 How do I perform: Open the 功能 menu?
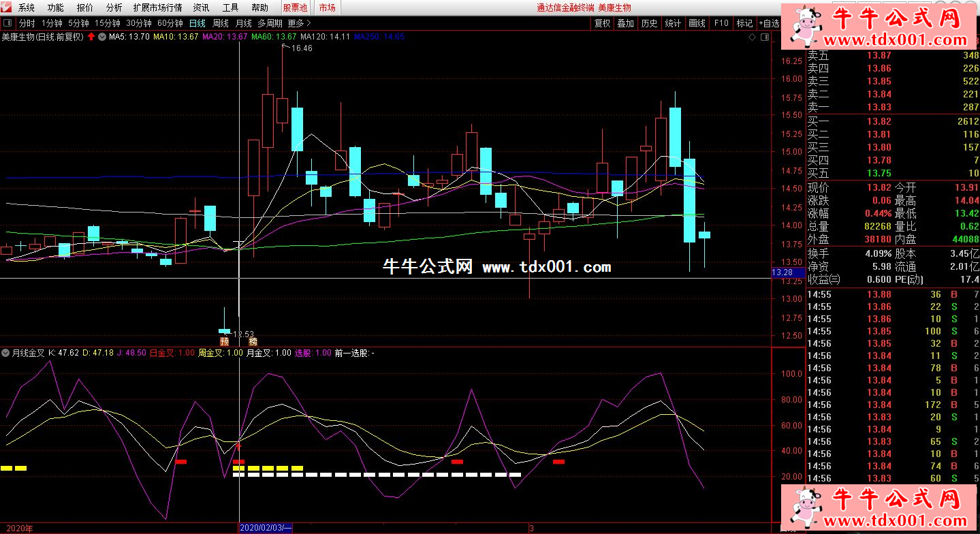coord(56,7)
